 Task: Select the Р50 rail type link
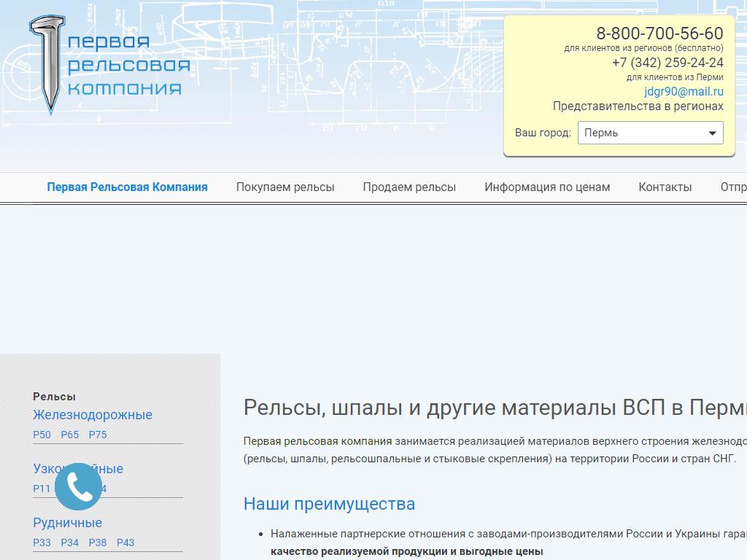pos(42,435)
